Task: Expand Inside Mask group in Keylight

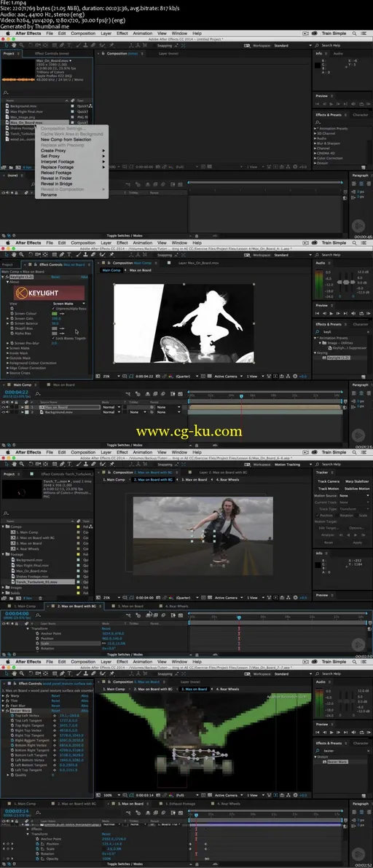Action: pyautogui.click(x=8, y=352)
